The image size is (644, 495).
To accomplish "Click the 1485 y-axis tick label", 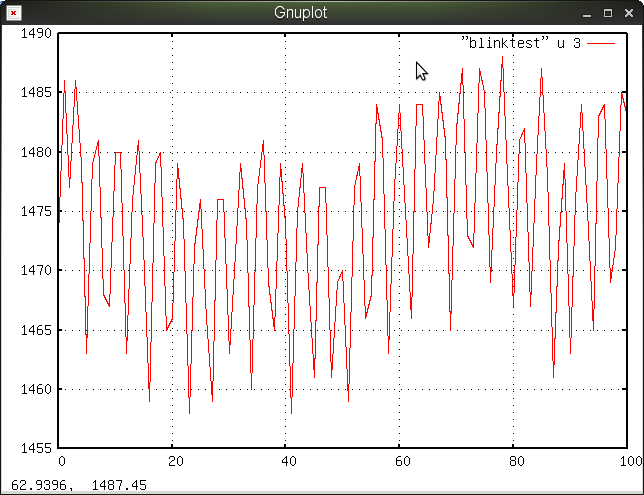I will [35, 92].
